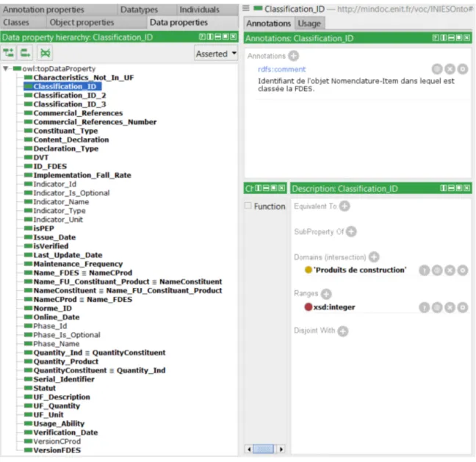The height and width of the screenshot is (462, 476).
Task: Click the right arrow of the Characteristics scrollbar
Action: point(281,449)
